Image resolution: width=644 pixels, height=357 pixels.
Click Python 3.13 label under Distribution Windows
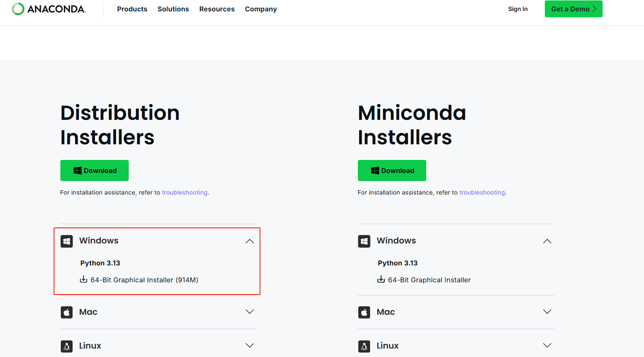[x=100, y=263]
